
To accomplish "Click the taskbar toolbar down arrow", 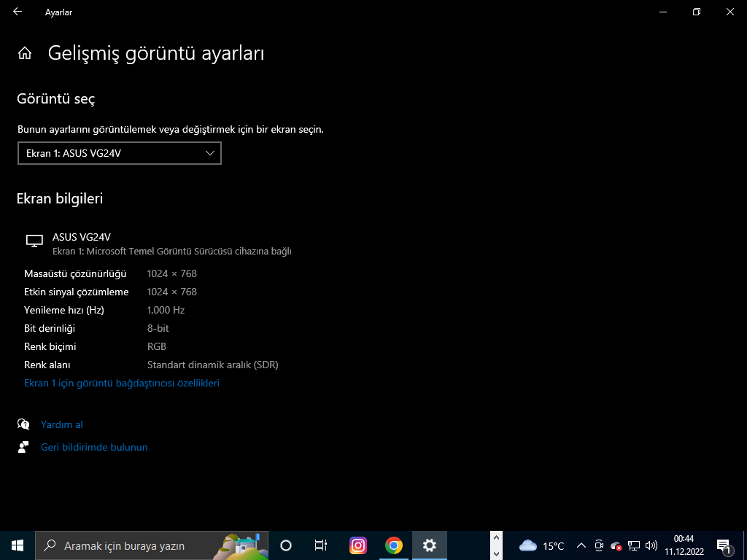I will pyautogui.click(x=496, y=553).
